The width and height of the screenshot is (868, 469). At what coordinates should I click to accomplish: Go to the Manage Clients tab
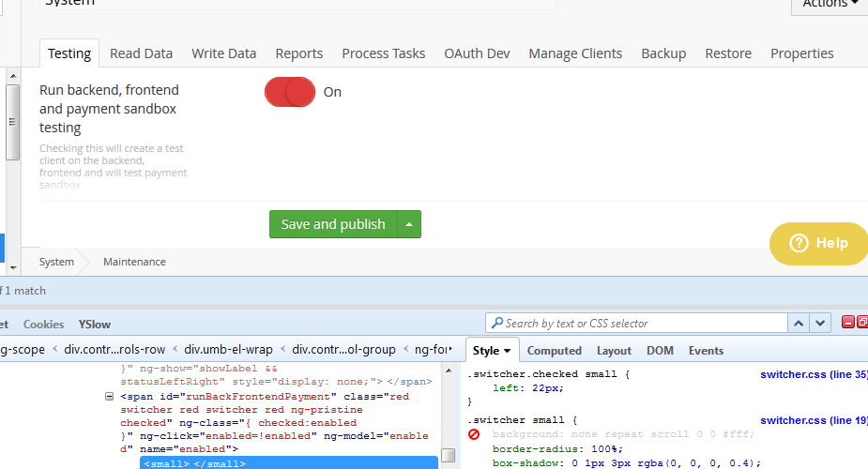(575, 53)
